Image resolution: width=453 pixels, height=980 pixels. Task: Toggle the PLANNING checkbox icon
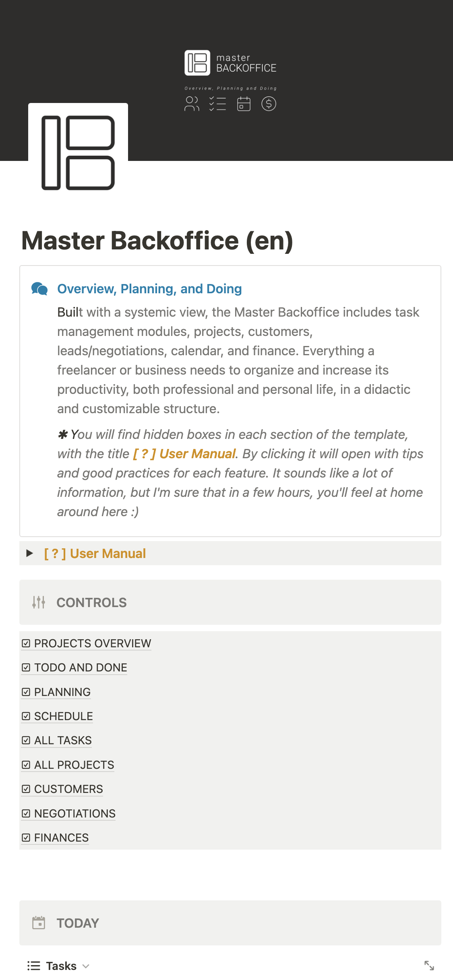[x=26, y=692]
